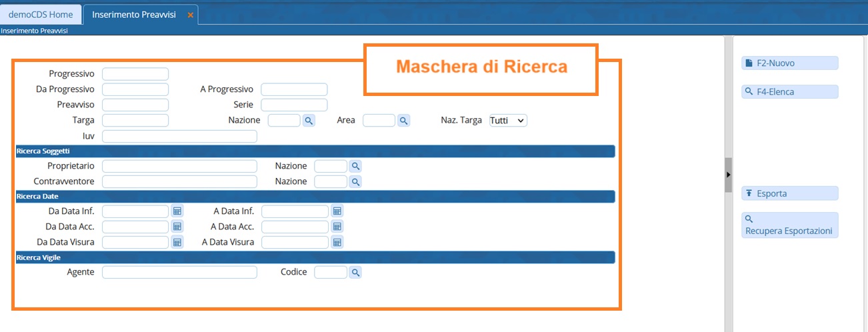The width and height of the screenshot is (868, 332).
Task: Click the Esporta button
Action: [x=789, y=193]
